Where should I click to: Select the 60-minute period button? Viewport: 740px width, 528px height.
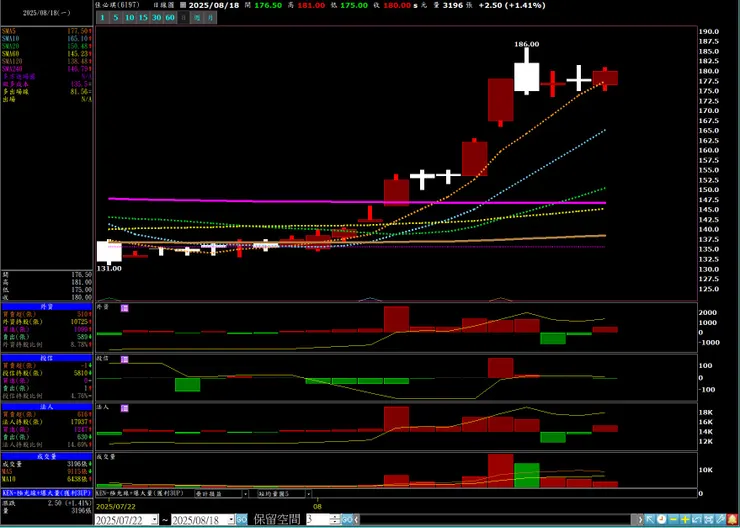170,18
